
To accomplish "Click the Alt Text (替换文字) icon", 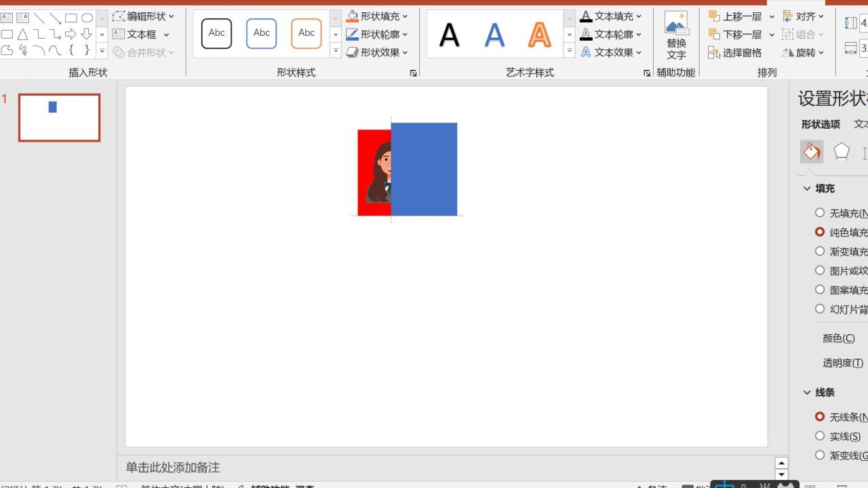I will click(x=676, y=35).
